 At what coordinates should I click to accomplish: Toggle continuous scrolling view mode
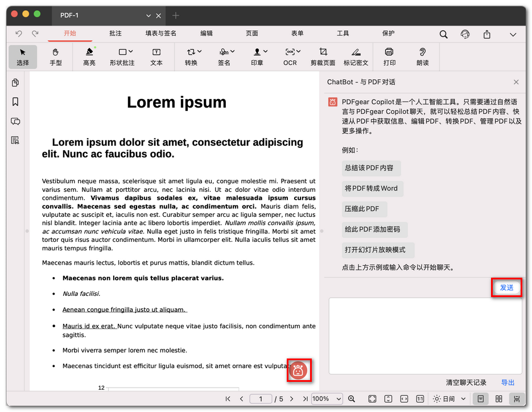point(517,399)
